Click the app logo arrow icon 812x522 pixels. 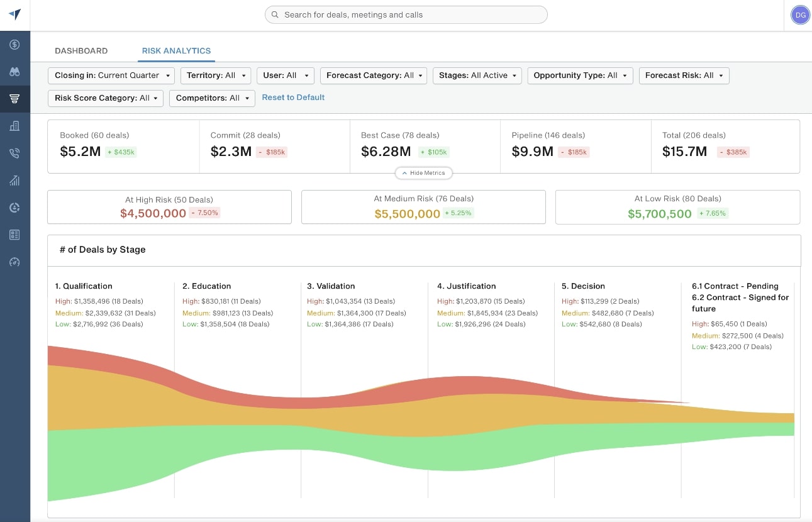point(14,14)
